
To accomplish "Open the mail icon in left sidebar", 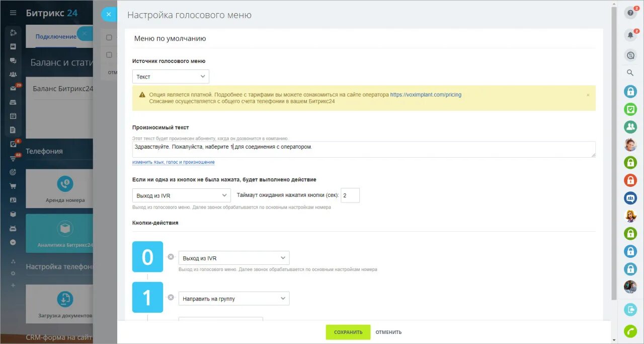I will (x=13, y=89).
